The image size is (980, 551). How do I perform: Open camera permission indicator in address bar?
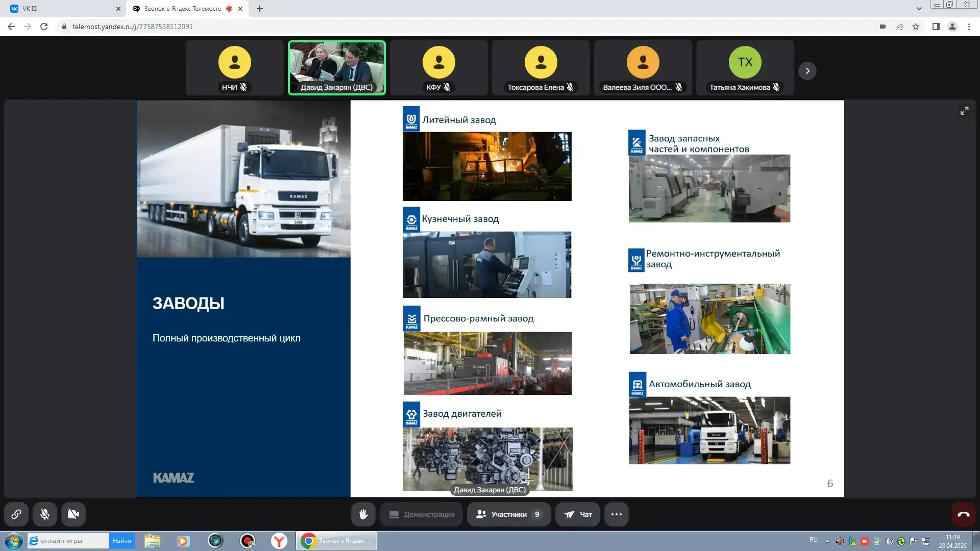click(x=883, y=27)
